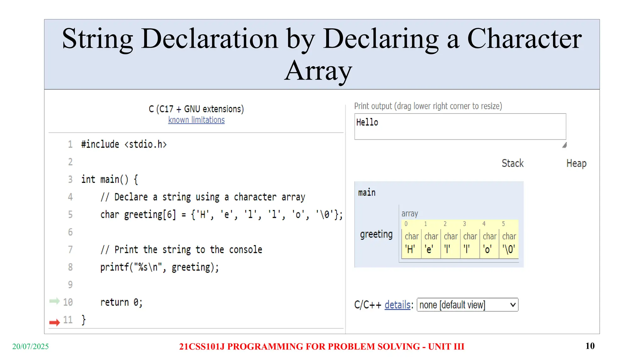Click the C (C17 + GNU extensions) label
The height and width of the screenshot is (362, 644).
[196, 109]
